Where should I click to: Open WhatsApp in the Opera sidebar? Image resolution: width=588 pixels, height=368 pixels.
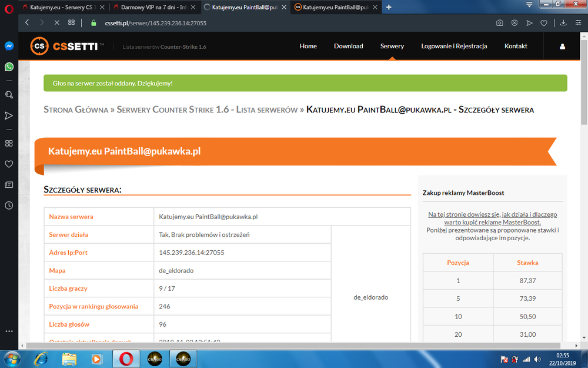pyautogui.click(x=9, y=67)
